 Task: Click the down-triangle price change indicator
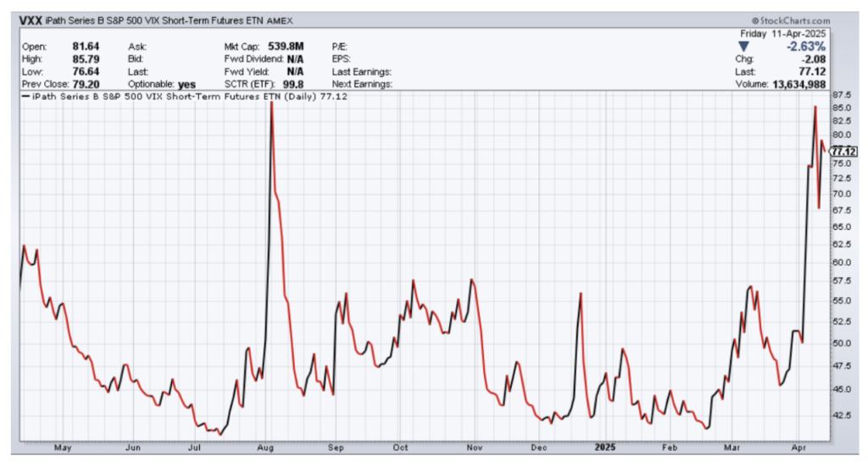click(x=743, y=47)
